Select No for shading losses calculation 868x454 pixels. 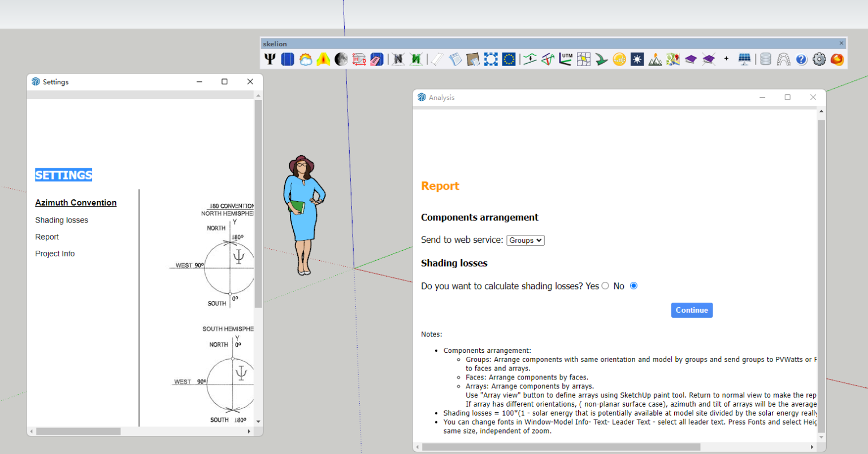point(633,286)
